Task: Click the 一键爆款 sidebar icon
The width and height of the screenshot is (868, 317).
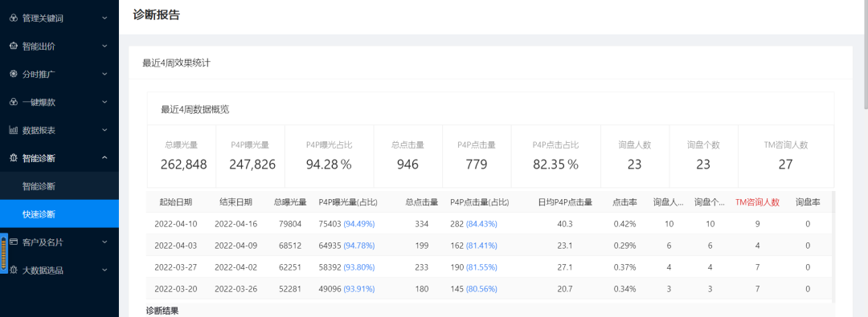Action: point(14,103)
